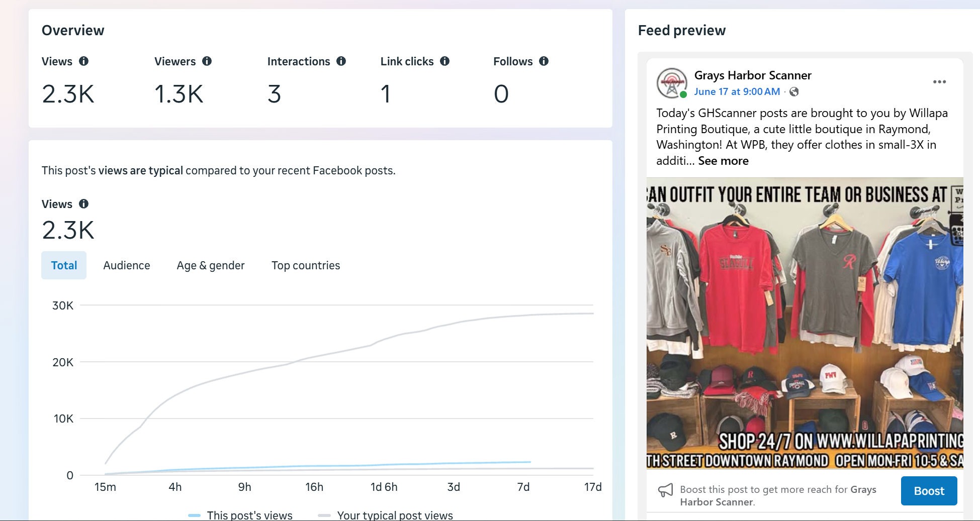980x521 pixels.
Task: Open the Grays Harbor Scanner page name
Action: (753, 75)
